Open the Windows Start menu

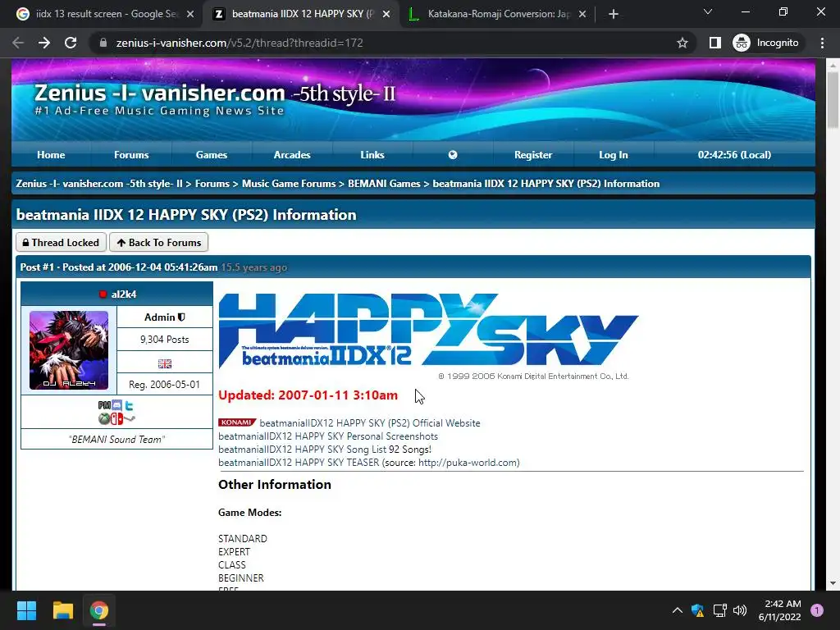[26, 610]
